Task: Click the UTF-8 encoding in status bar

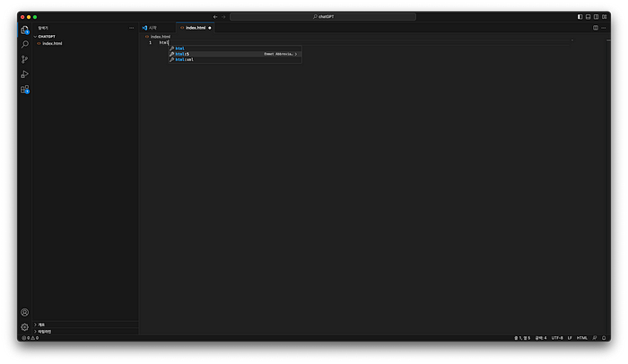Action: (557, 338)
